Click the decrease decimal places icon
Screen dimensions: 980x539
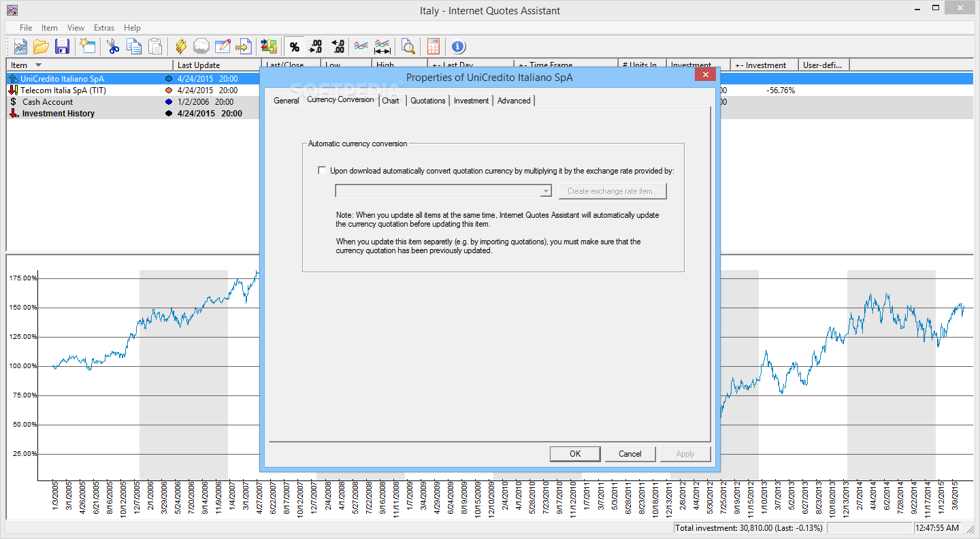coord(338,46)
